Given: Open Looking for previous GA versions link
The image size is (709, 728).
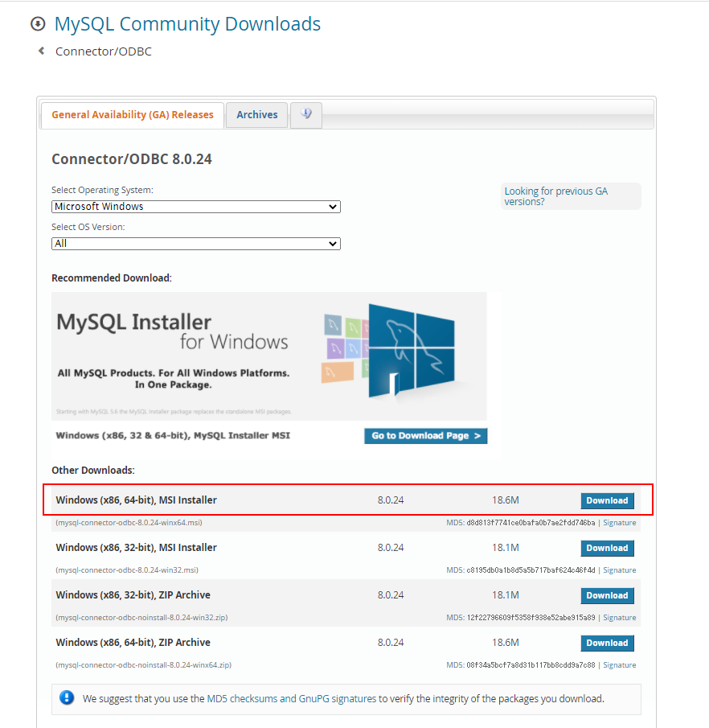Looking at the screenshot, I should click(x=555, y=196).
